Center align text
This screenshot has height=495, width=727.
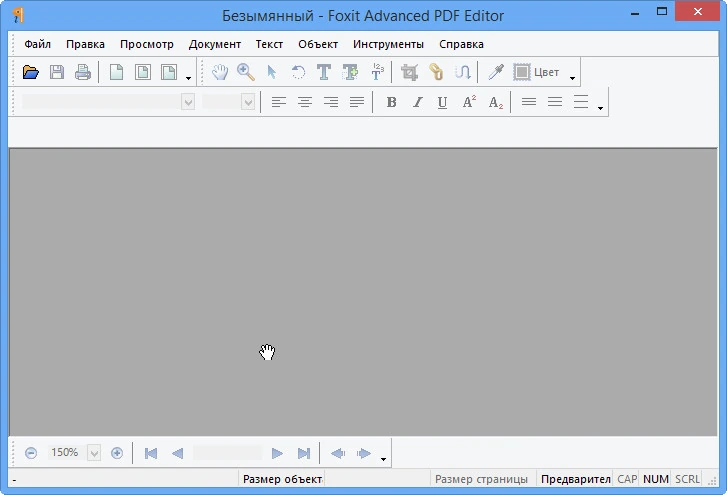[x=305, y=102]
